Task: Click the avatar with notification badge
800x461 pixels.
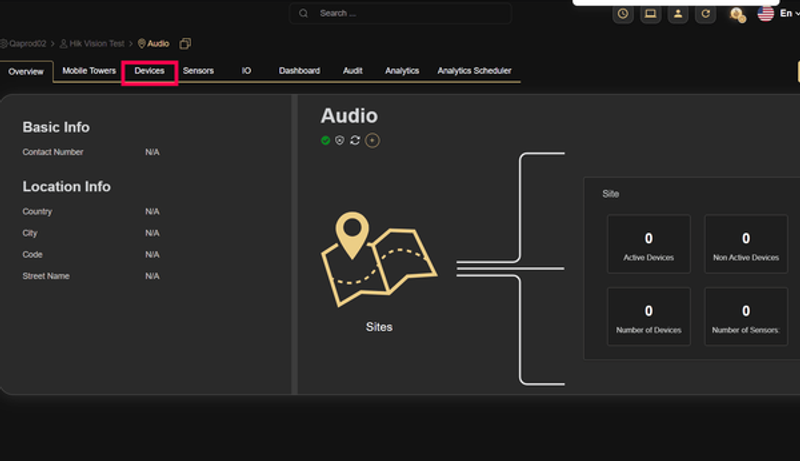Action: pyautogui.click(x=737, y=14)
